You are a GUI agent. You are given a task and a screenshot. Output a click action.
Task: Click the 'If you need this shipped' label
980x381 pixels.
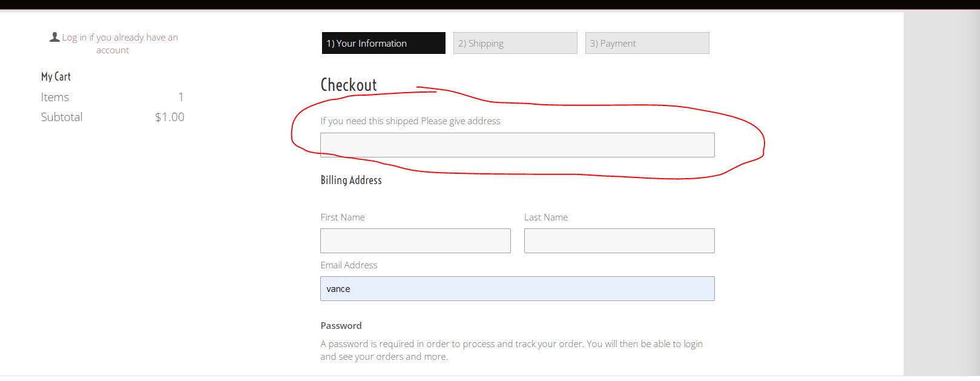[x=410, y=121]
